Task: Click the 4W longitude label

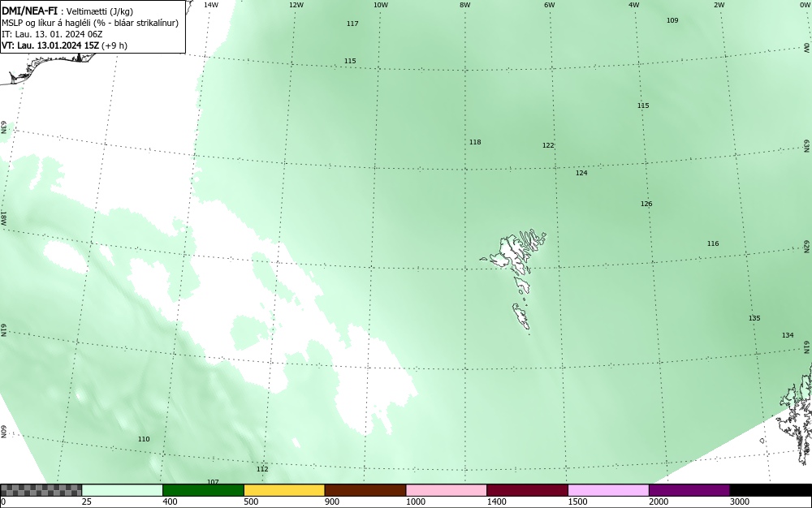Action: [634, 5]
